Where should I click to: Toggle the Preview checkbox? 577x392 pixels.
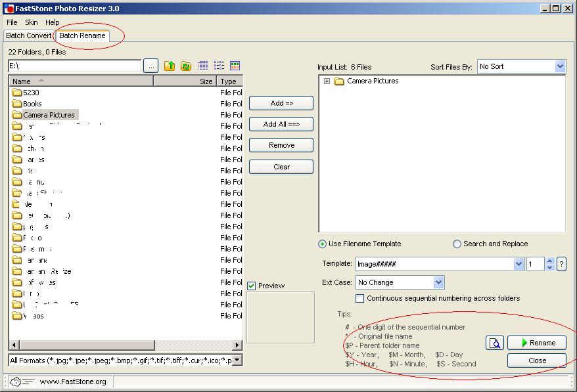(x=251, y=286)
